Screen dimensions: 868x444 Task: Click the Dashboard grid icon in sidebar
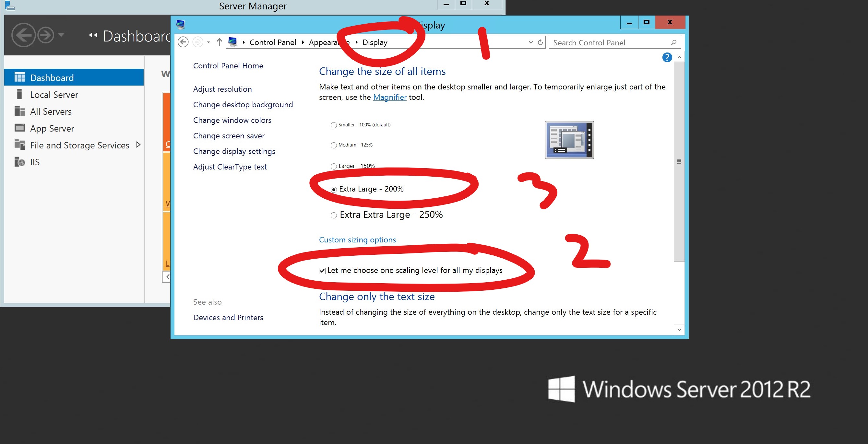tap(19, 77)
